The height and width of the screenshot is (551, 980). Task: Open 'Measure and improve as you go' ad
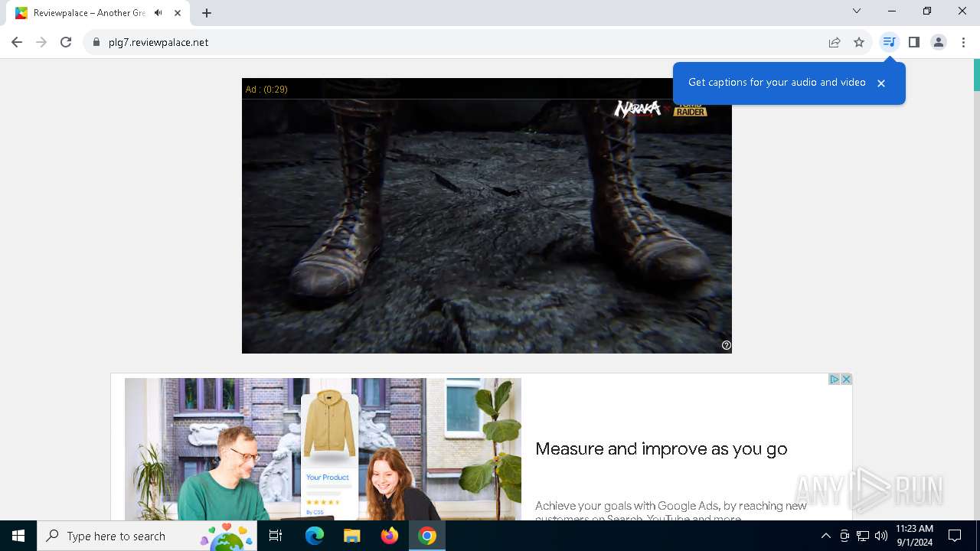[661, 449]
